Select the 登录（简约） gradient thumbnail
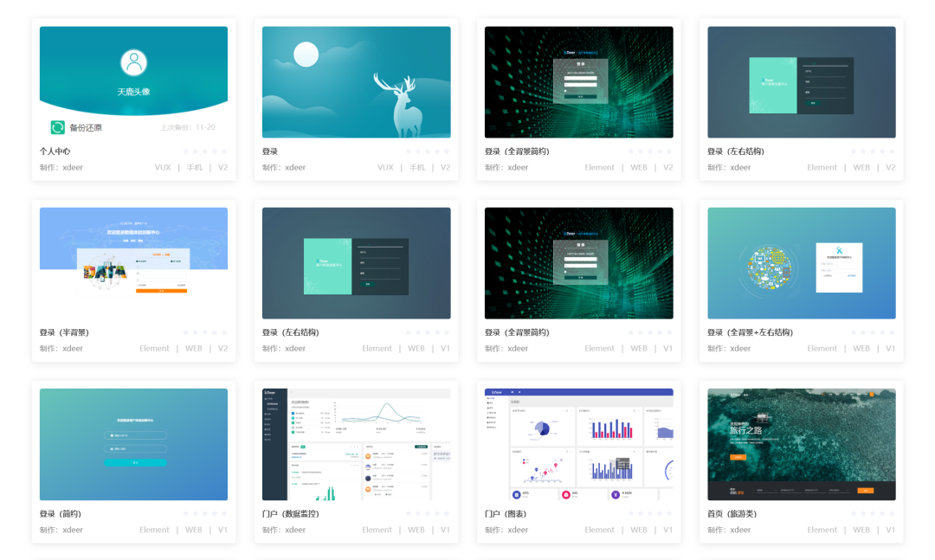 click(x=133, y=444)
